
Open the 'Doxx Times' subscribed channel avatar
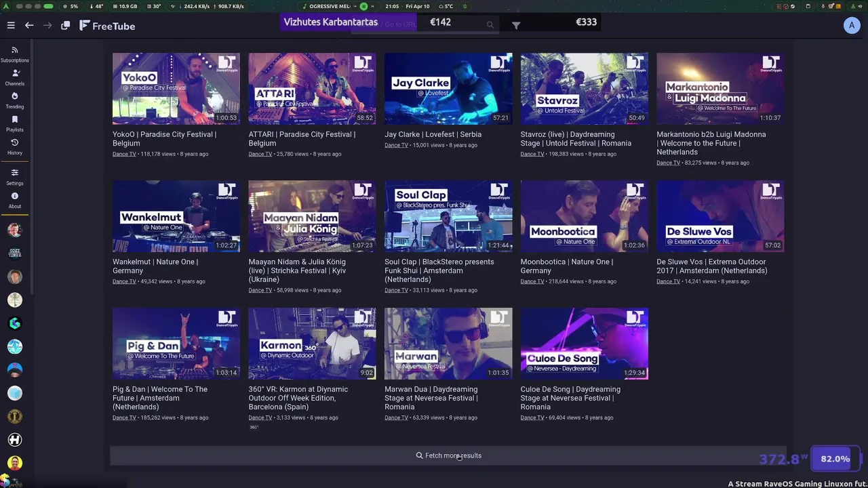(15, 253)
